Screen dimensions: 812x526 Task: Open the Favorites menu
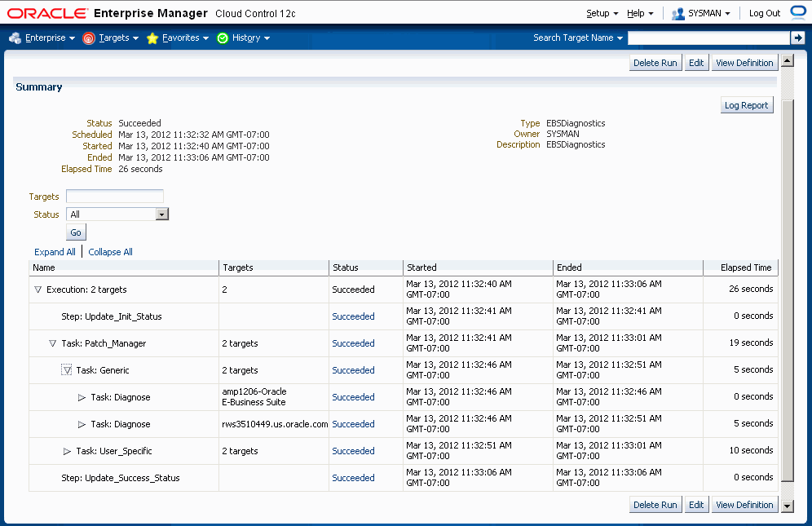(x=178, y=38)
